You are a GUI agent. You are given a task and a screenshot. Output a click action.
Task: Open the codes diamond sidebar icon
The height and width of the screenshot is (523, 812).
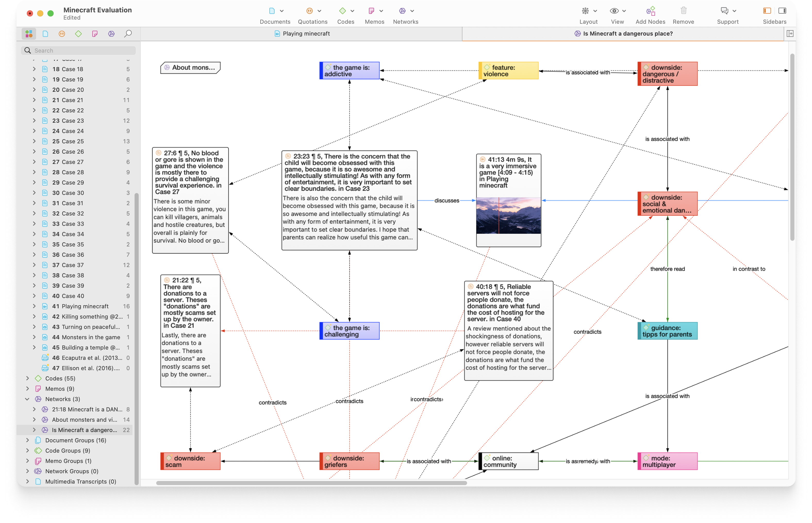(x=78, y=34)
